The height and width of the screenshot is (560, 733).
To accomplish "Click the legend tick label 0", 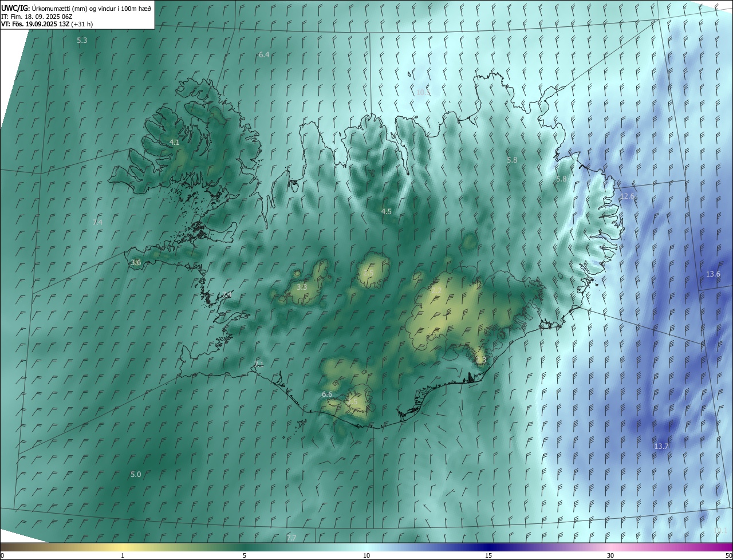I will point(2,555).
